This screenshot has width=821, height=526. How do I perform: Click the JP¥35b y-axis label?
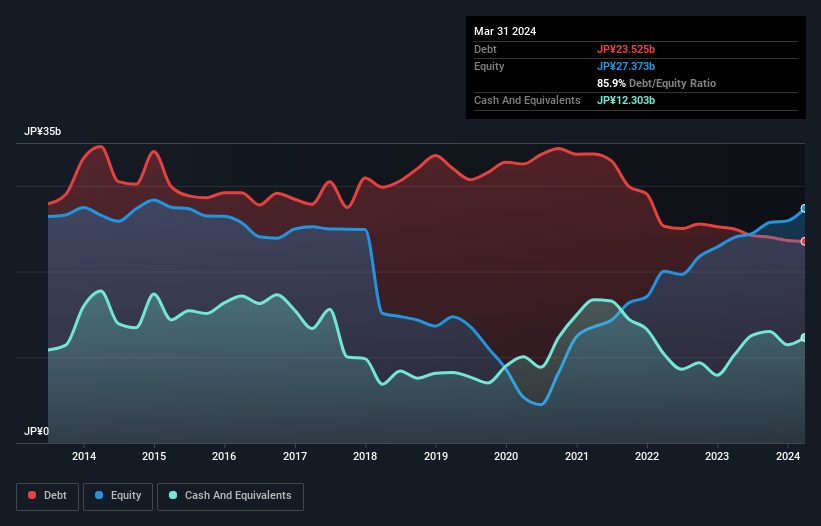42,131
